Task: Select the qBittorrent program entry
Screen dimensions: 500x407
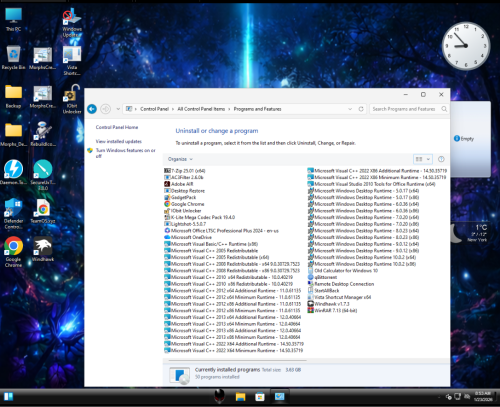Action: (x=322, y=277)
